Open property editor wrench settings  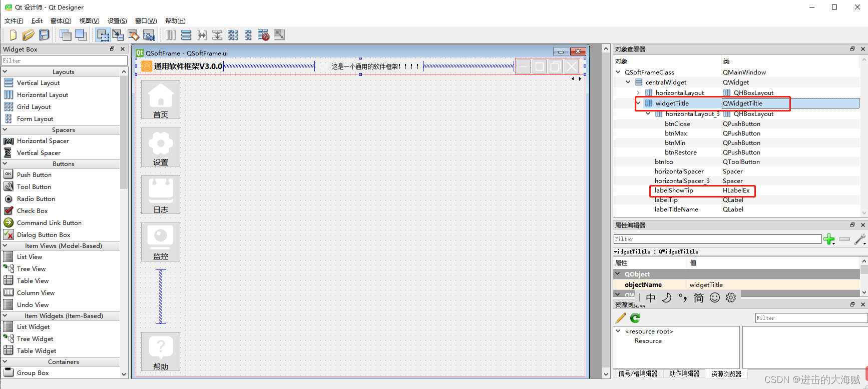(860, 239)
